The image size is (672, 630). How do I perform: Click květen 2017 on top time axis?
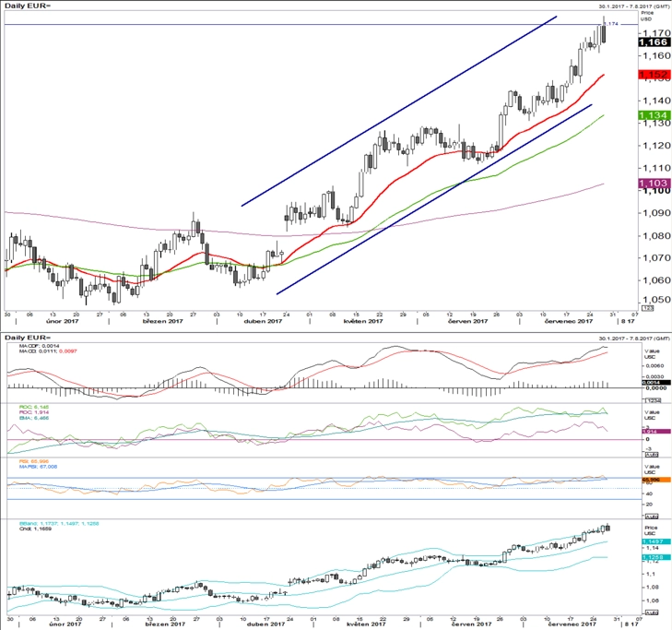(x=363, y=321)
